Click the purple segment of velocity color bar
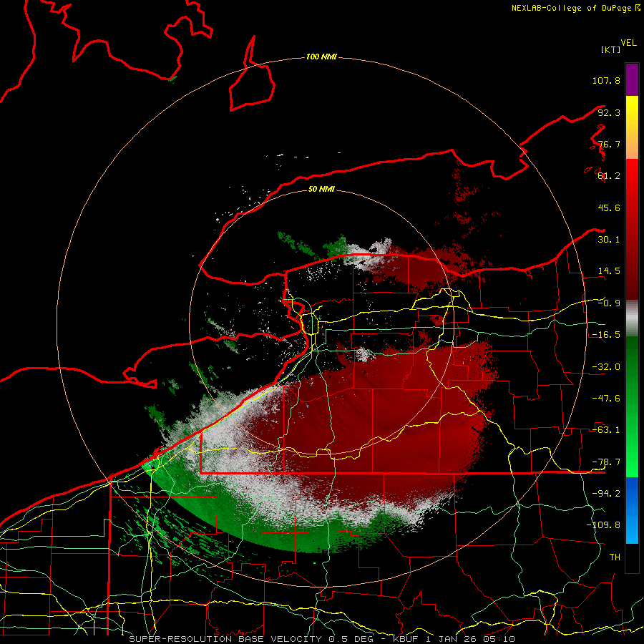 tap(632, 79)
